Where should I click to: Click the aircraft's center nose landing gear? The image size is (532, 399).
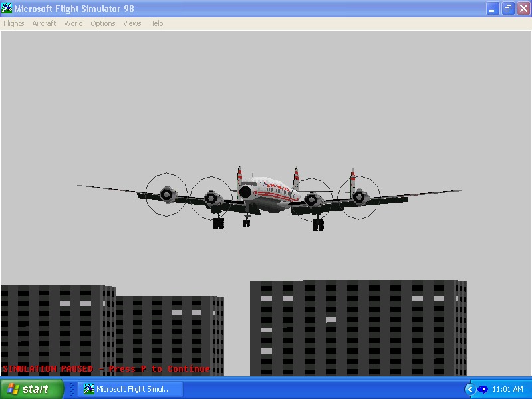click(247, 220)
